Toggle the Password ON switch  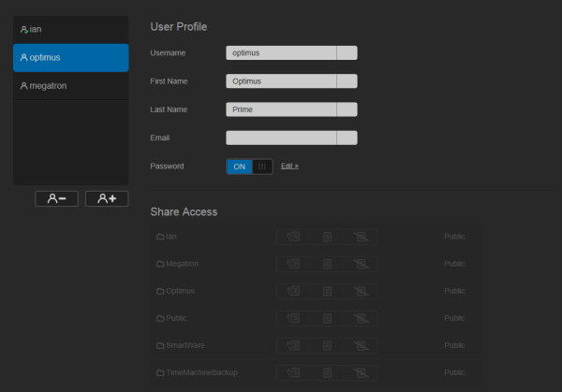pyautogui.click(x=249, y=166)
